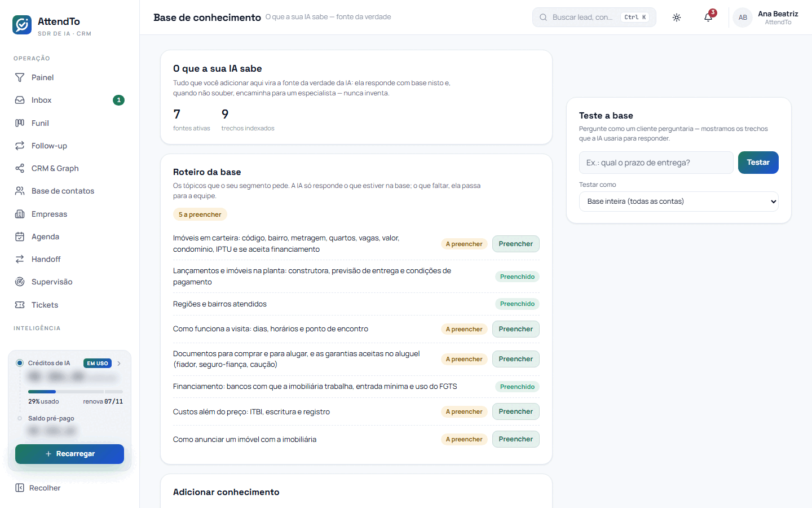Click the Testar button
The width and height of the screenshot is (812, 508).
758,163
